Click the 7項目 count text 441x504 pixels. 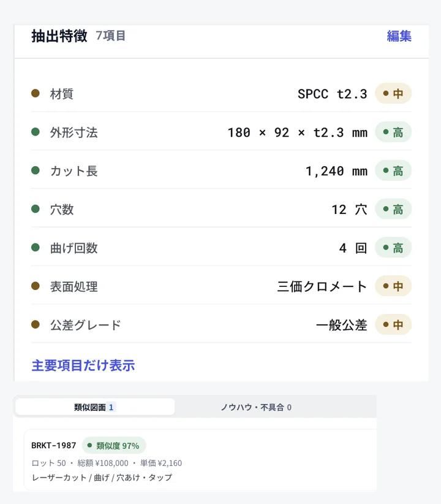click(111, 36)
